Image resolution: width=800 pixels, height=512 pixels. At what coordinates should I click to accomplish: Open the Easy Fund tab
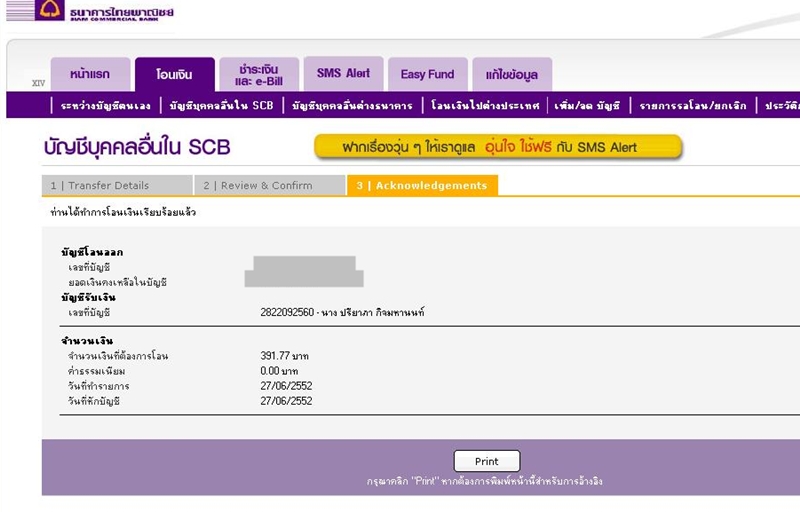[428, 74]
